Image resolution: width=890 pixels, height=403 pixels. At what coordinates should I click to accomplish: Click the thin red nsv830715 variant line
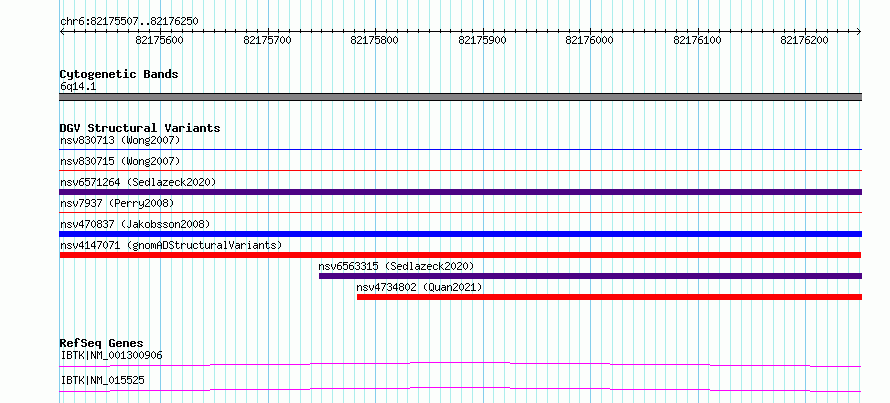coord(460,170)
